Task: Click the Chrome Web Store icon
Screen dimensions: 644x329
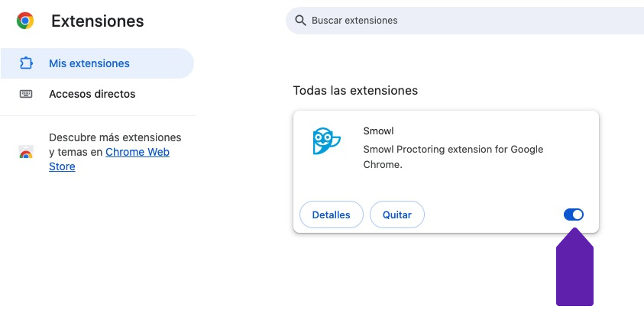Action: [26, 152]
